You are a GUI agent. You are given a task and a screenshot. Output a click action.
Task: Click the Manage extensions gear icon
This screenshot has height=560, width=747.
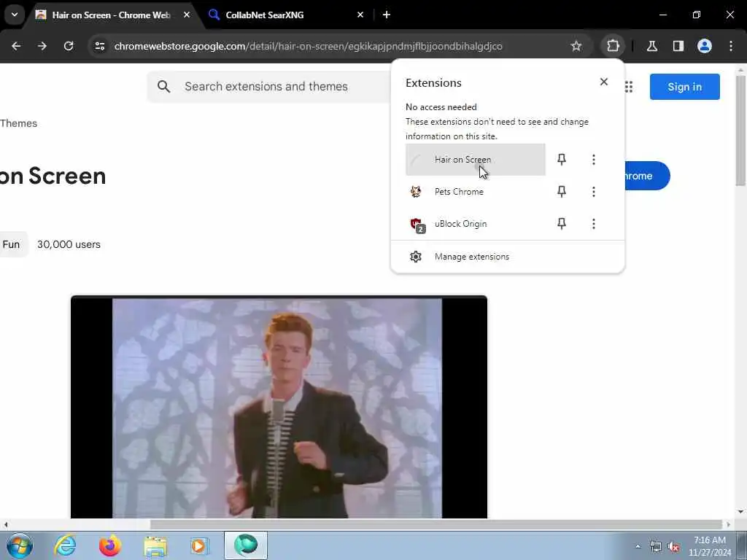click(x=416, y=257)
